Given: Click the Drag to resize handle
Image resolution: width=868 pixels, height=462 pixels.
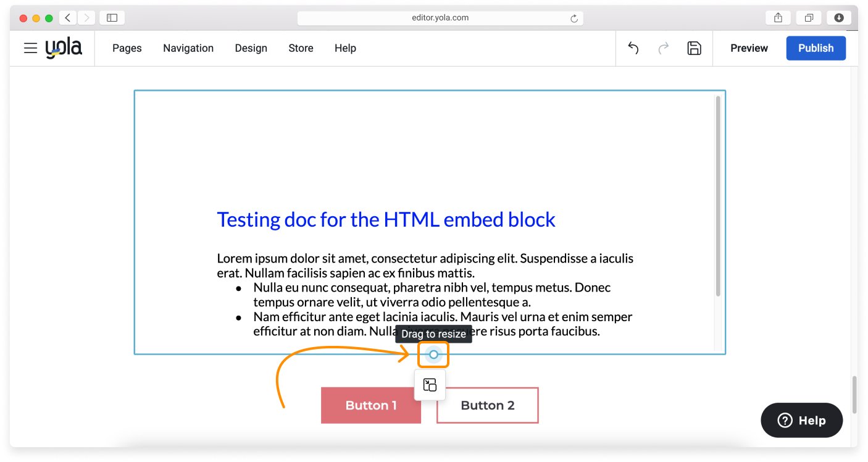Looking at the screenshot, I should point(433,354).
